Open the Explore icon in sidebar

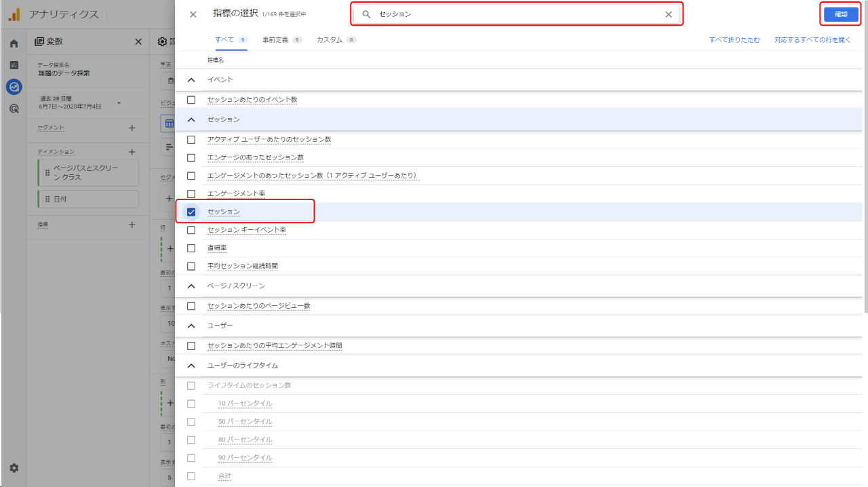[x=14, y=87]
